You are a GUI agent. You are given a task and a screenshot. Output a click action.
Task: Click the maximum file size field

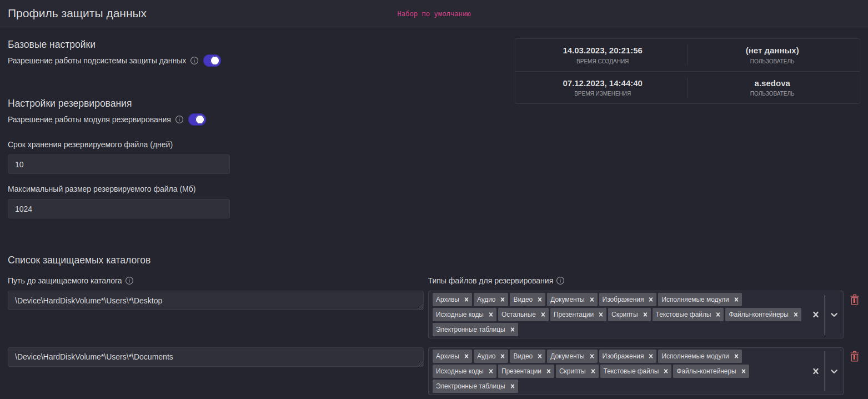tap(119, 209)
